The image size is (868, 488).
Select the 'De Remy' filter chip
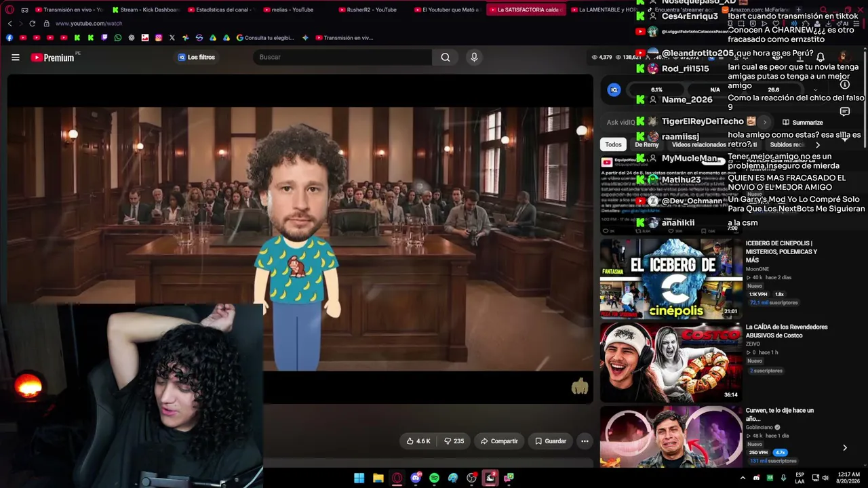[646, 144]
